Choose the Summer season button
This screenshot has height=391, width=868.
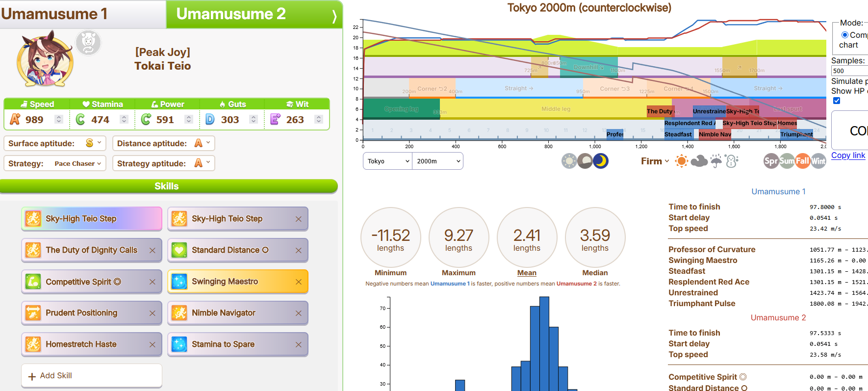(787, 161)
